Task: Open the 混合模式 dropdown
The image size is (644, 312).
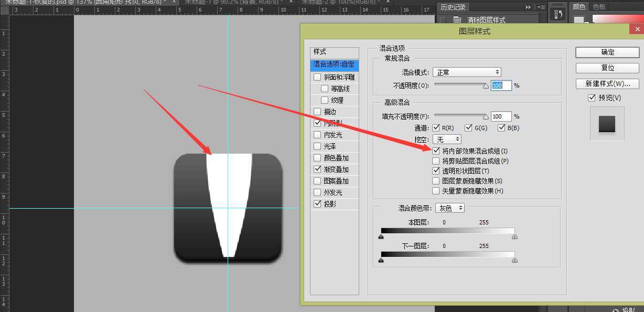Action: point(466,72)
